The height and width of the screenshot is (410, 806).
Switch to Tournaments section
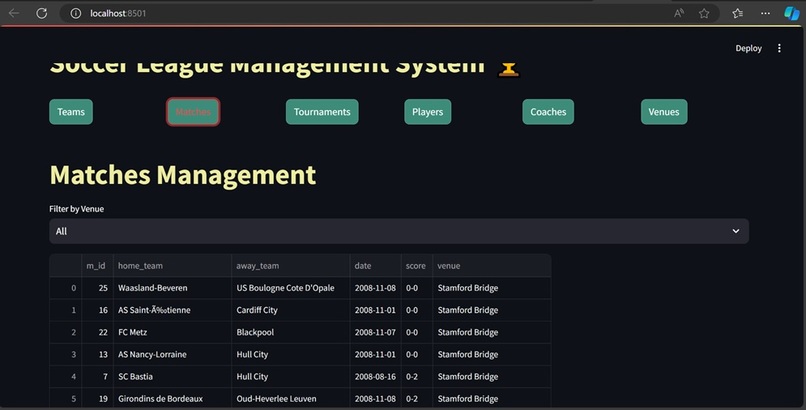[322, 112]
